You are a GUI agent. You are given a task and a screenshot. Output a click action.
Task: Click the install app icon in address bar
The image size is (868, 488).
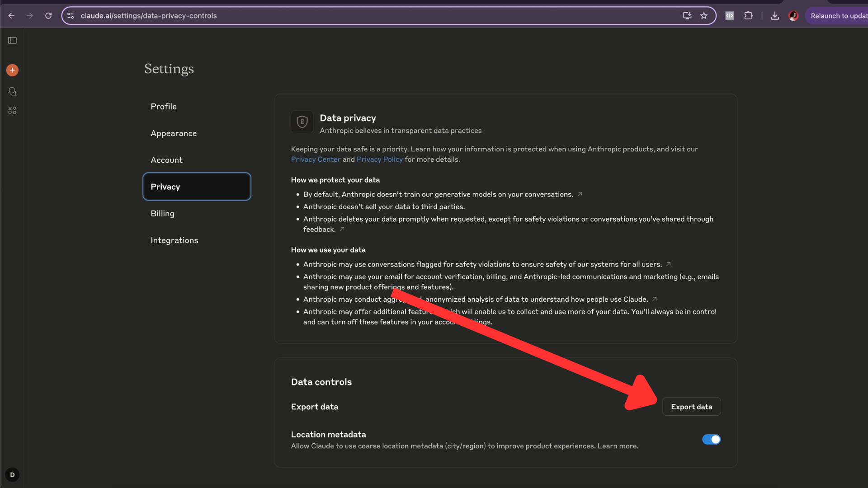687,16
